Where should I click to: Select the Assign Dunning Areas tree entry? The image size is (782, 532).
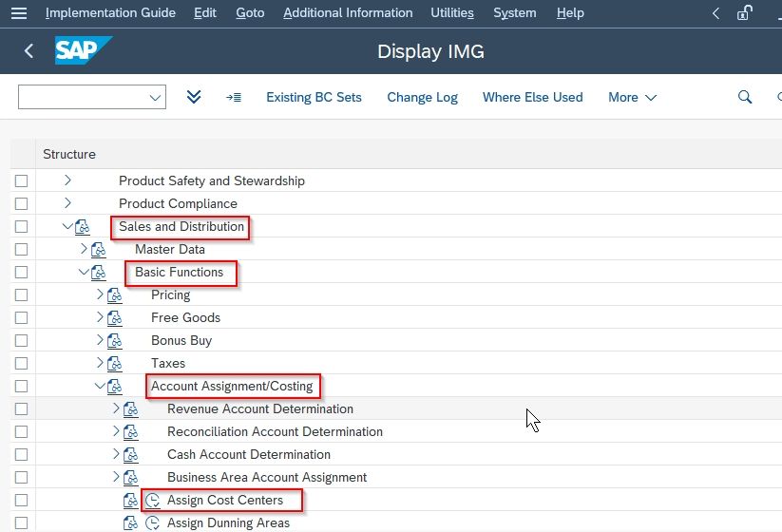pos(228,523)
